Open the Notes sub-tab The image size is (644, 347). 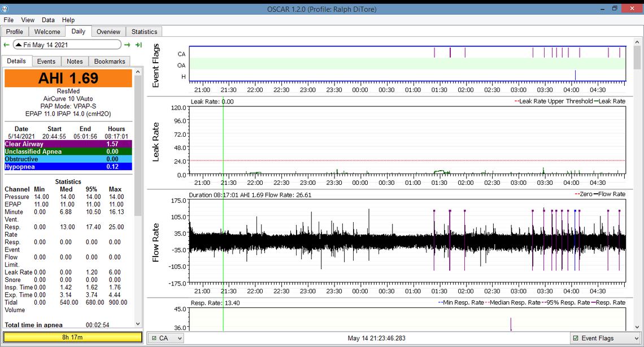pyautogui.click(x=75, y=61)
